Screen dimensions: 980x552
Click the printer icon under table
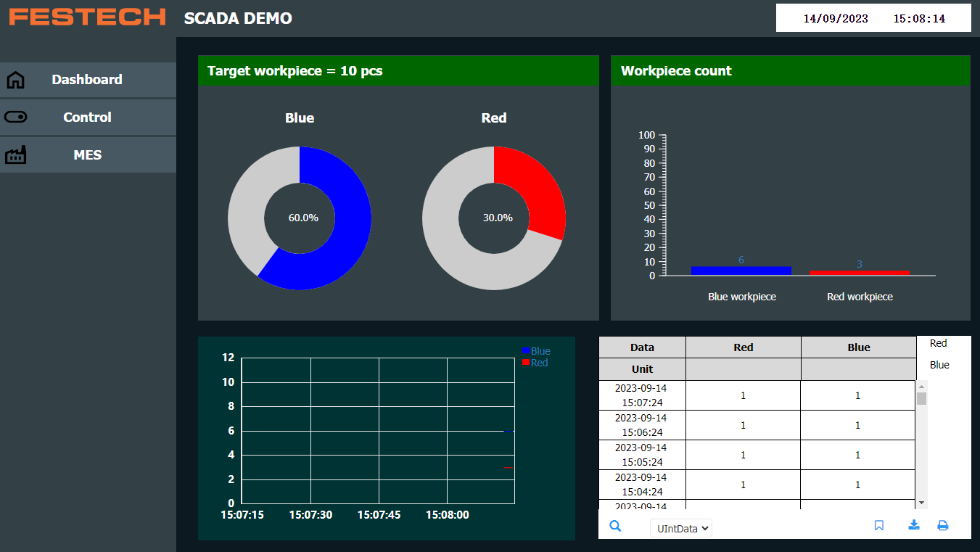click(943, 526)
